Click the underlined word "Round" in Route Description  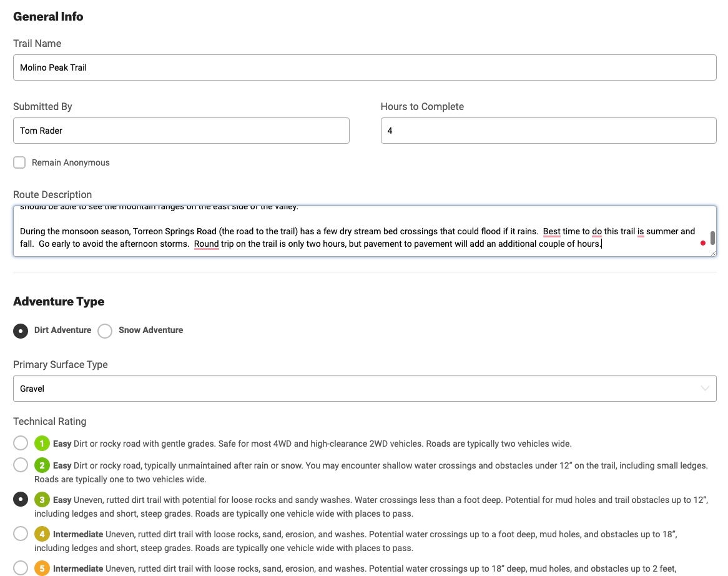(206, 244)
